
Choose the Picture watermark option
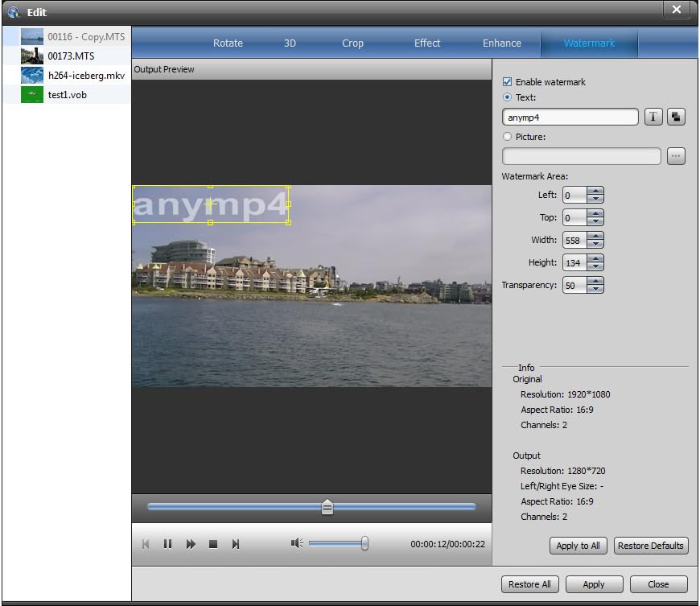(x=508, y=137)
